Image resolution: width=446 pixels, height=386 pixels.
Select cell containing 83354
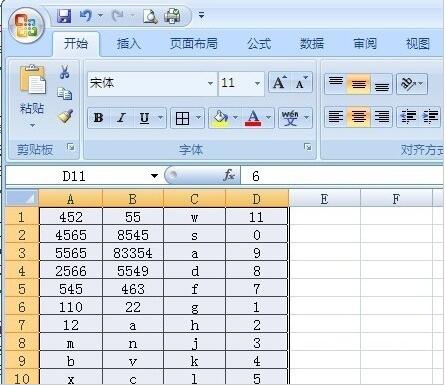coord(133,253)
